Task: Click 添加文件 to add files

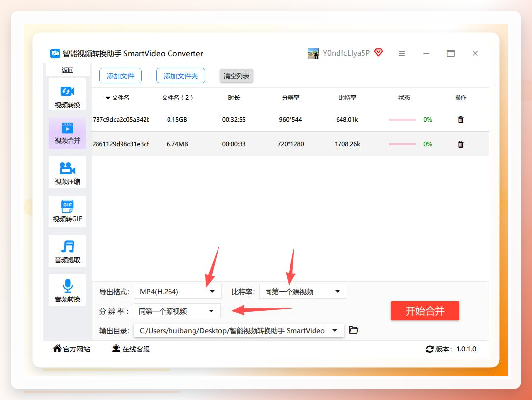Action: click(121, 75)
